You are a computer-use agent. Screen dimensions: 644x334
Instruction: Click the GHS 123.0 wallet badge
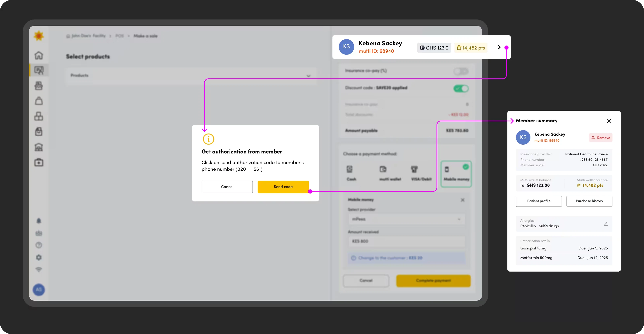coord(434,48)
